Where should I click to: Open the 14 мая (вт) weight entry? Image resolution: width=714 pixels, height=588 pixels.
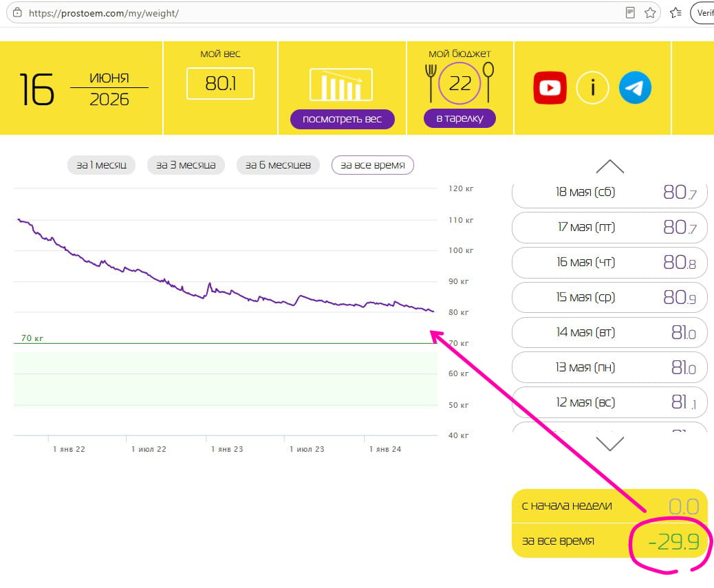pyautogui.click(x=609, y=332)
